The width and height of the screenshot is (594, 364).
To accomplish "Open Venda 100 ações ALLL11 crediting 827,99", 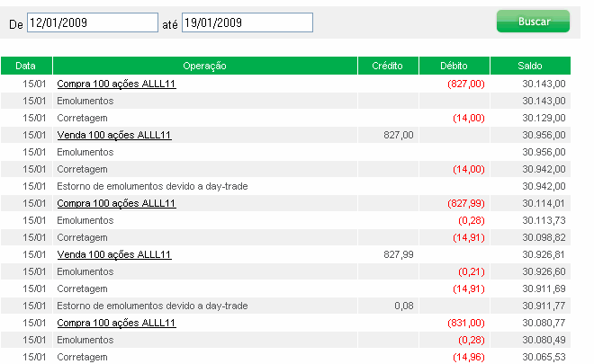I will tap(114, 254).
